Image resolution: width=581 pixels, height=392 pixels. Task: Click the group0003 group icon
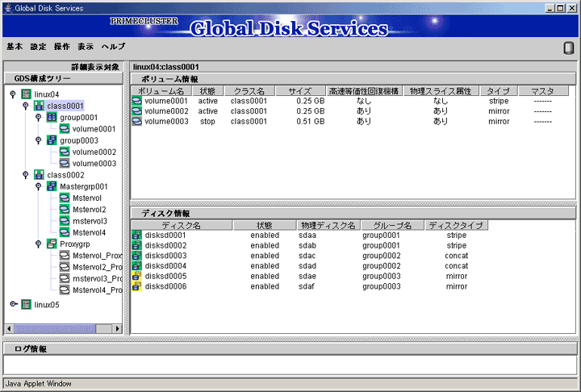pos(52,140)
